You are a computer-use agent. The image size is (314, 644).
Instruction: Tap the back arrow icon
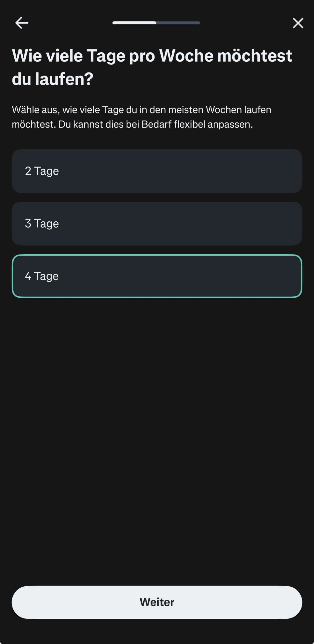[x=22, y=23]
